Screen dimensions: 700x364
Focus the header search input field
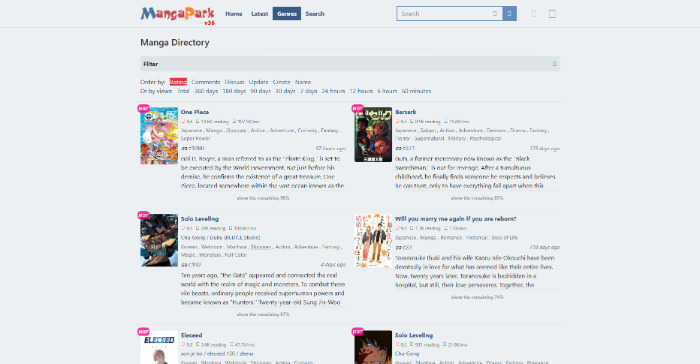coord(449,14)
